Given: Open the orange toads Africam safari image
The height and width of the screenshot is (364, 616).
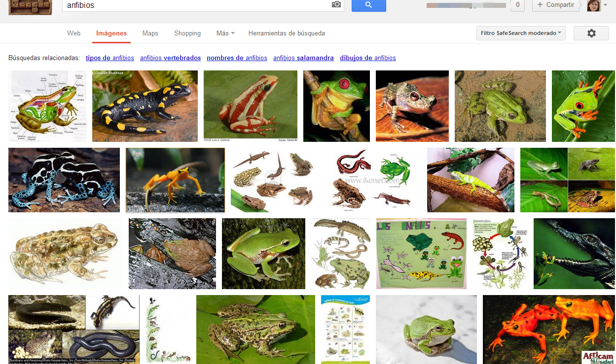Looking at the screenshot, I should click(x=549, y=330).
